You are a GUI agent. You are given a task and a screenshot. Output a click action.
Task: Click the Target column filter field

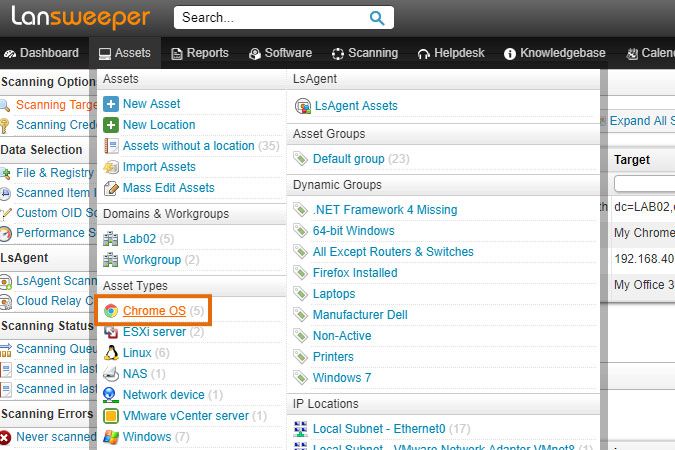(644, 184)
